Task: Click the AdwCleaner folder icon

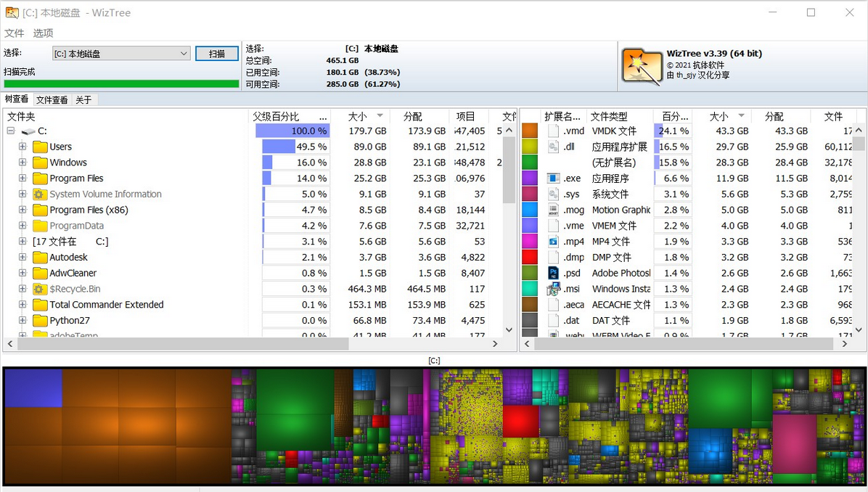Action: [40, 273]
